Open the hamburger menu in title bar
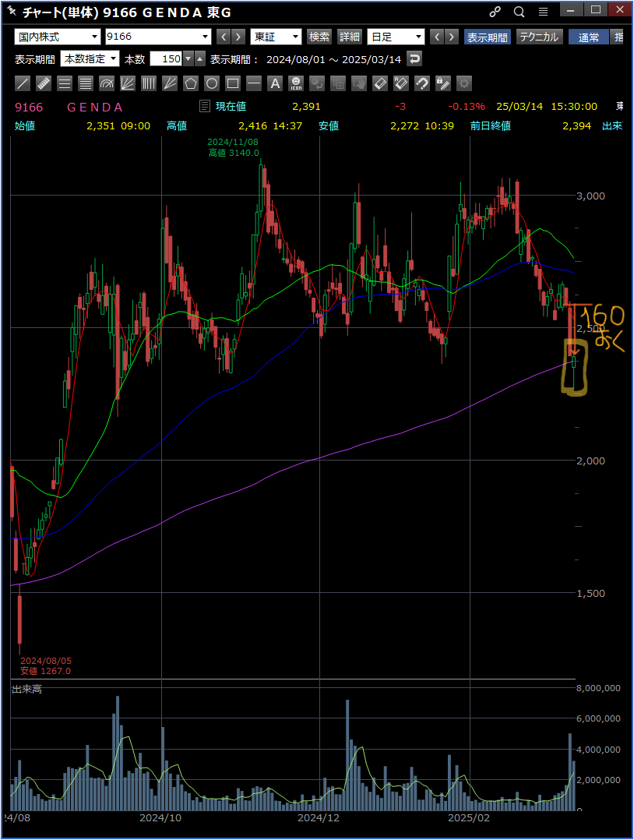The image size is (634, 840). coord(543,12)
